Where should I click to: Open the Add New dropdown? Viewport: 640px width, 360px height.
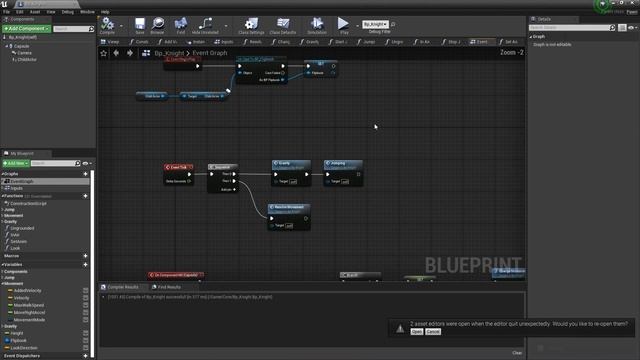[x=16, y=163]
